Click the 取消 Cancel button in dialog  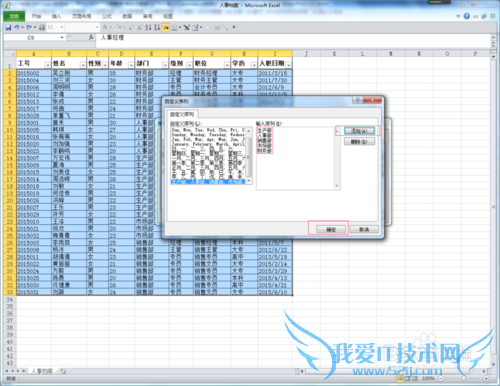tap(364, 229)
